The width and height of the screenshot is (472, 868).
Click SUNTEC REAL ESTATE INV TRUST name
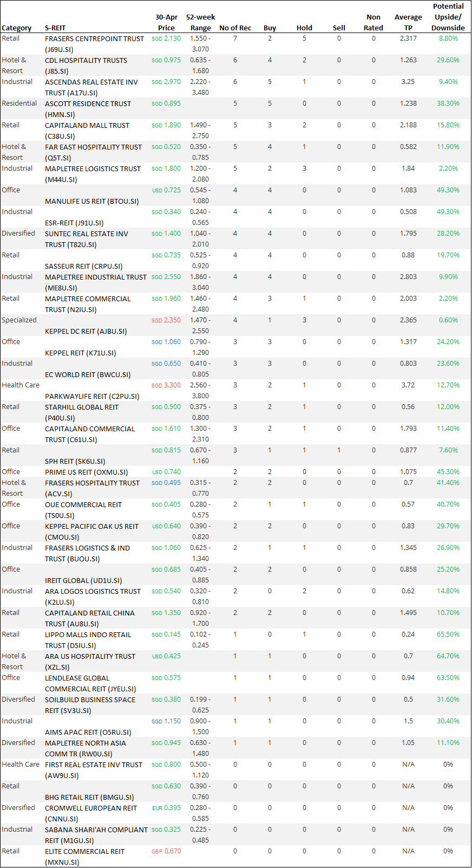tap(87, 239)
